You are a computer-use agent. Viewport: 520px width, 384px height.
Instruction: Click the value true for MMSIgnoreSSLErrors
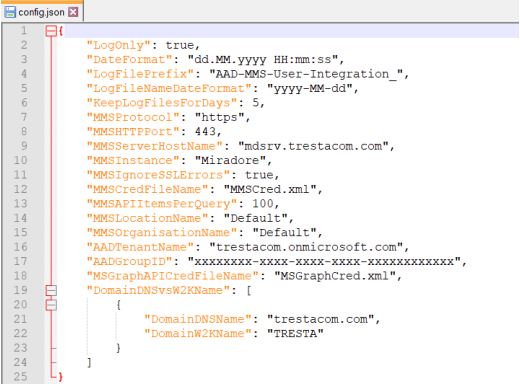point(259,175)
